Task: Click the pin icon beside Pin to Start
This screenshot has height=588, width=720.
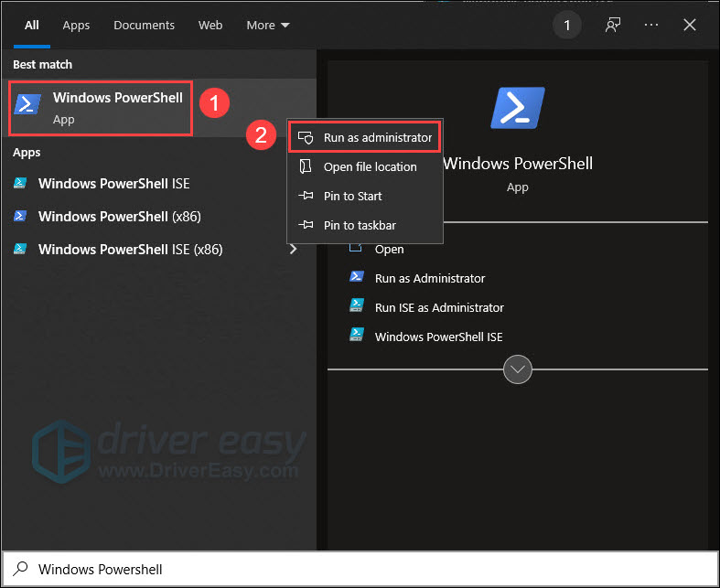Action: click(306, 196)
